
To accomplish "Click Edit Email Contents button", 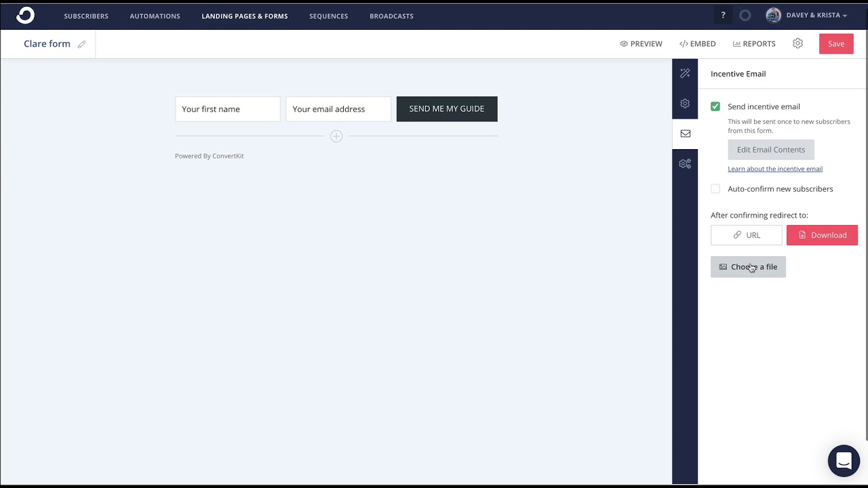I will (771, 149).
